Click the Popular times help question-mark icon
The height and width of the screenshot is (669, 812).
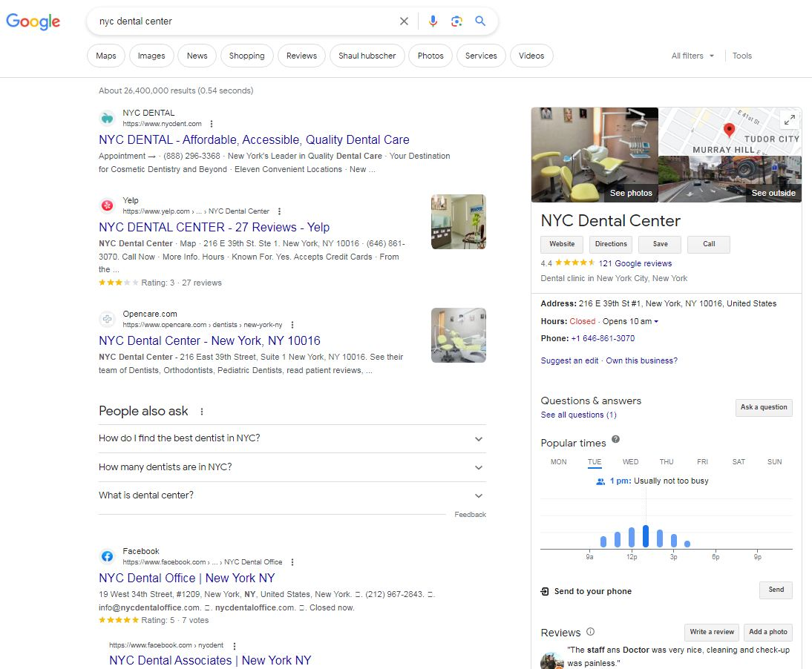click(x=615, y=439)
